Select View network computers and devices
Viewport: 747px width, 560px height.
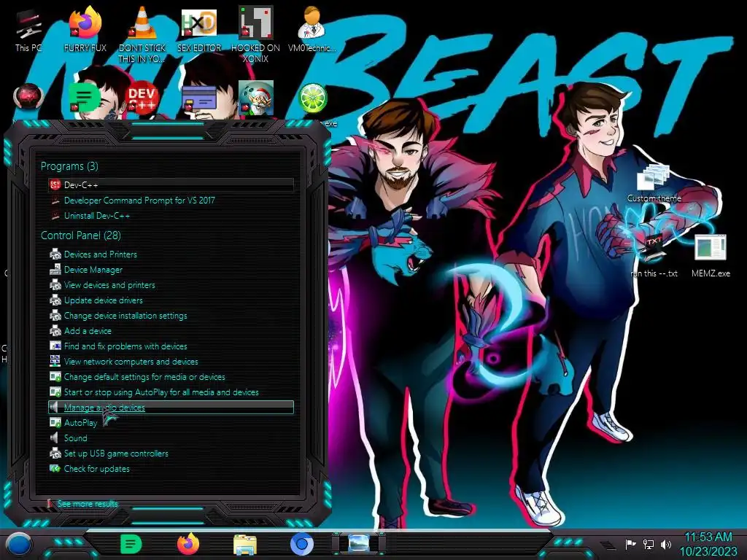pos(171,362)
